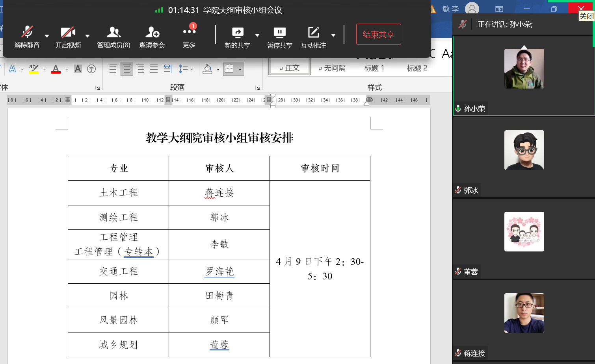
Task: Select the 标题 1 style
Action: click(374, 68)
